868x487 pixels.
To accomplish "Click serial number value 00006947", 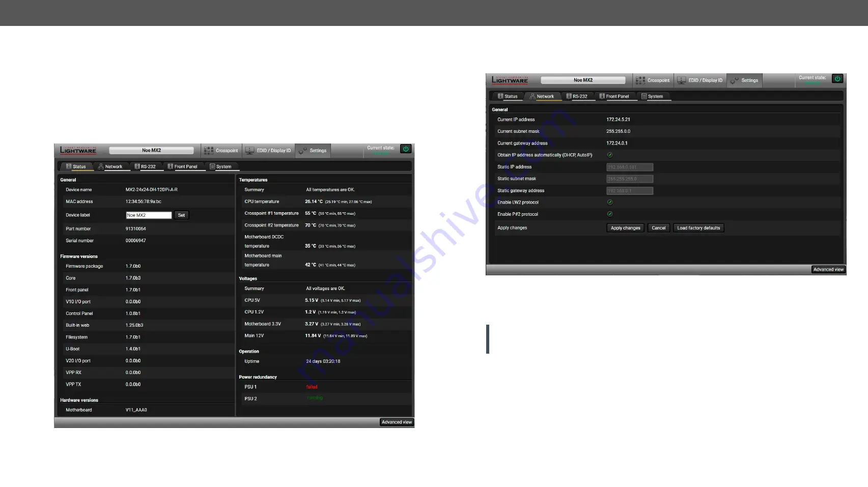I will pos(135,241).
